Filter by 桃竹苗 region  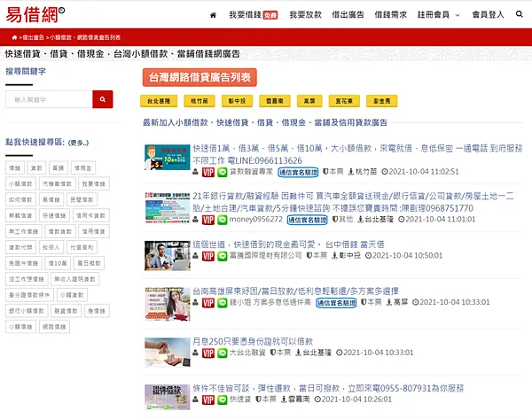[199, 101]
